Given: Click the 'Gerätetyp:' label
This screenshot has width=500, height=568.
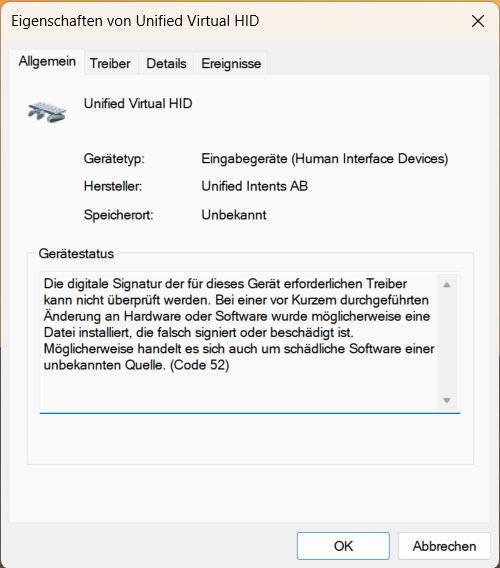Looking at the screenshot, I should [114, 159].
